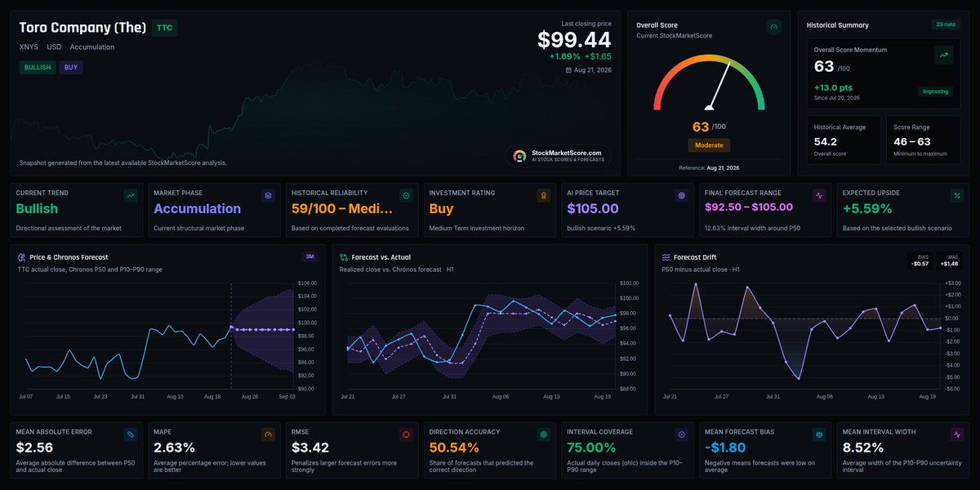Screen dimensions: 980x490
Task: Select the 3M range badge on price chart
Action: (x=310, y=256)
